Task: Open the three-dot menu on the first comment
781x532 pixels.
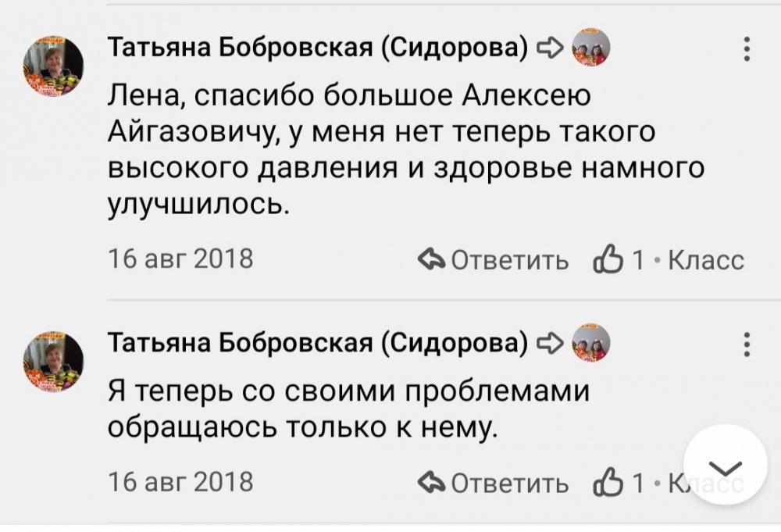Action: pos(747,49)
